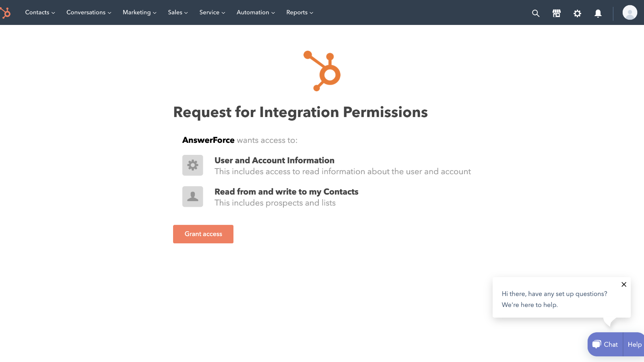Screen dimensions: 644x362
Task: Click the gear icon beside User and Account Information
Action: coord(192,165)
